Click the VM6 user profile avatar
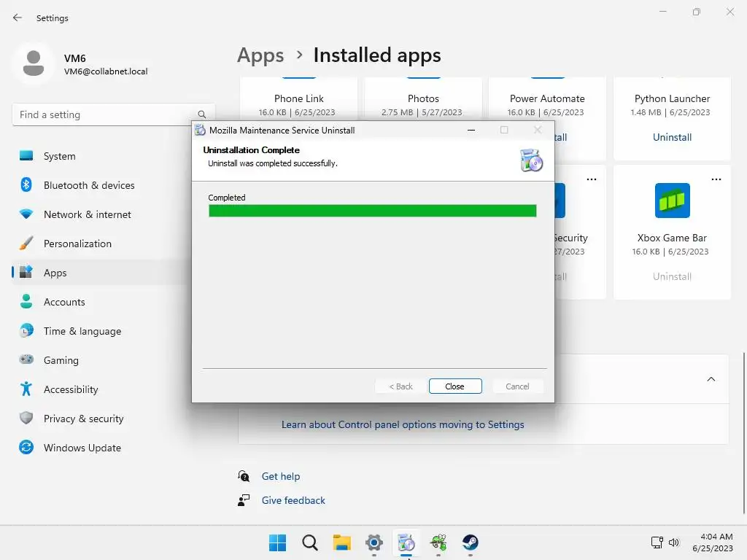Viewport: 747px width, 560px height. (x=34, y=63)
